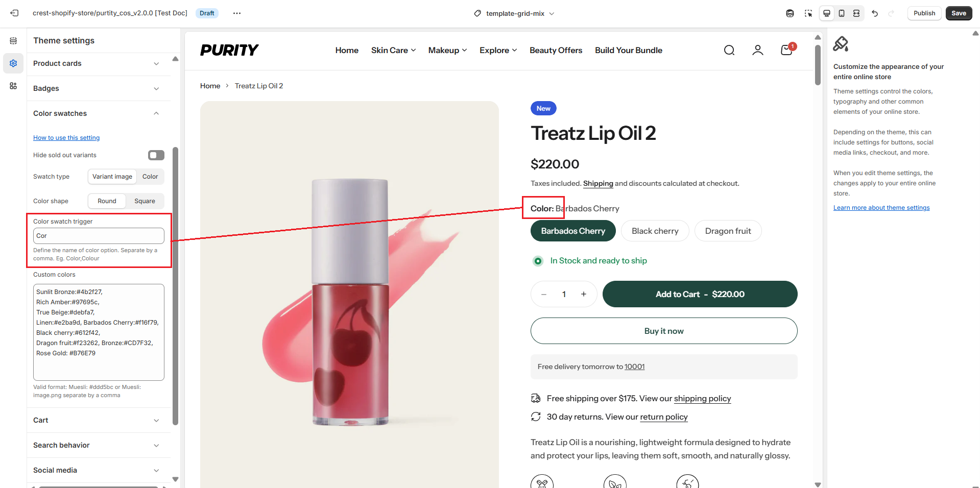The width and height of the screenshot is (980, 488).
Task: Open the account profile icon
Action: 758,50
